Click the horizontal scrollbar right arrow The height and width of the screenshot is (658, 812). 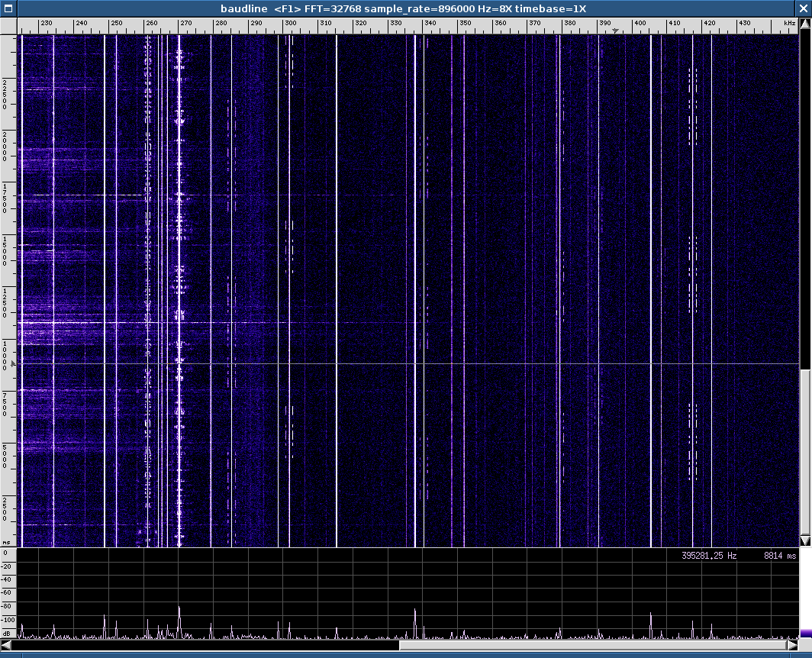[792, 645]
